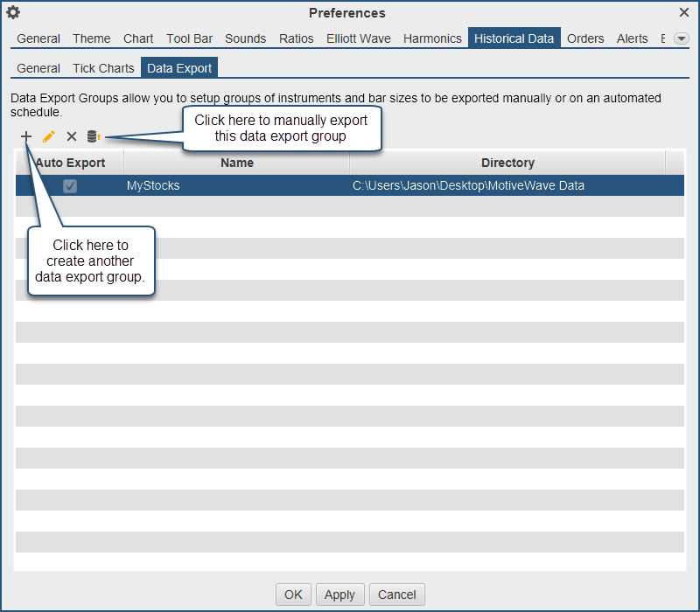Open the General sub-tab under Historical Data
700x612 pixels.
pyautogui.click(x=38, y=68)
